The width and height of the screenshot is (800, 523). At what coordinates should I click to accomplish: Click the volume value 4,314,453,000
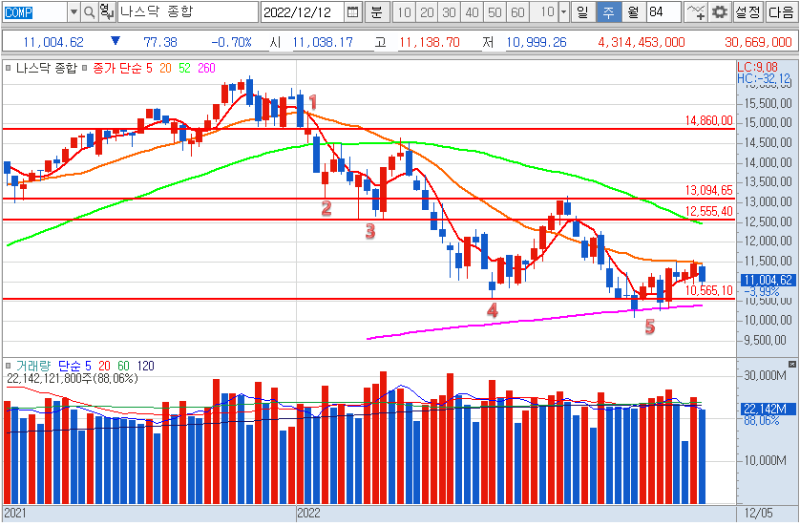click(x=641, y=42)
